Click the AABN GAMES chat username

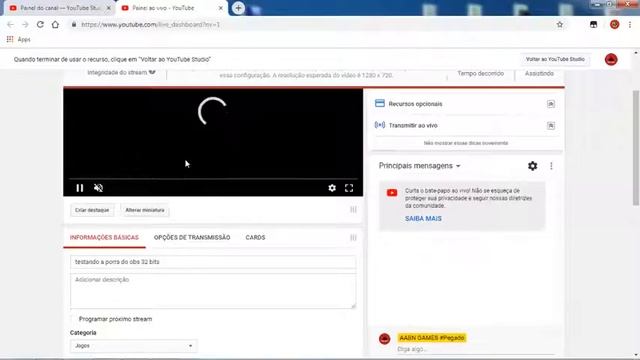tap(432, 338)
